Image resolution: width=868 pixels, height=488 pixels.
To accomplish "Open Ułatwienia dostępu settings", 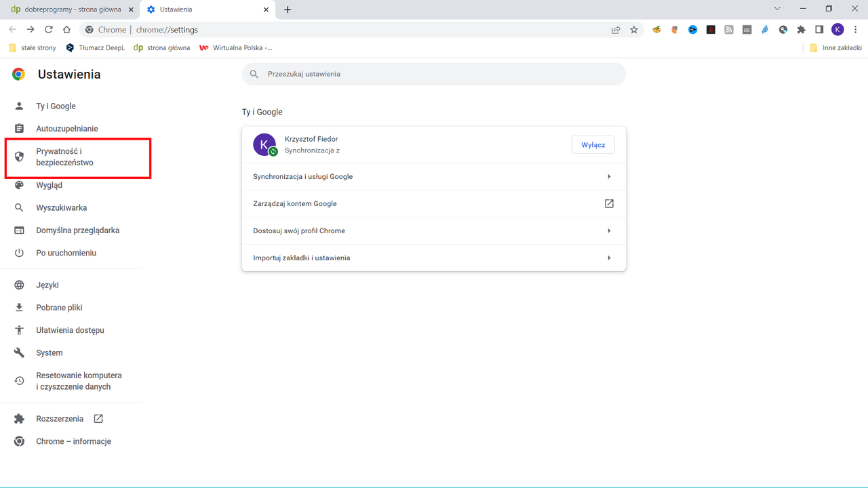I will (x=70, y=330).
